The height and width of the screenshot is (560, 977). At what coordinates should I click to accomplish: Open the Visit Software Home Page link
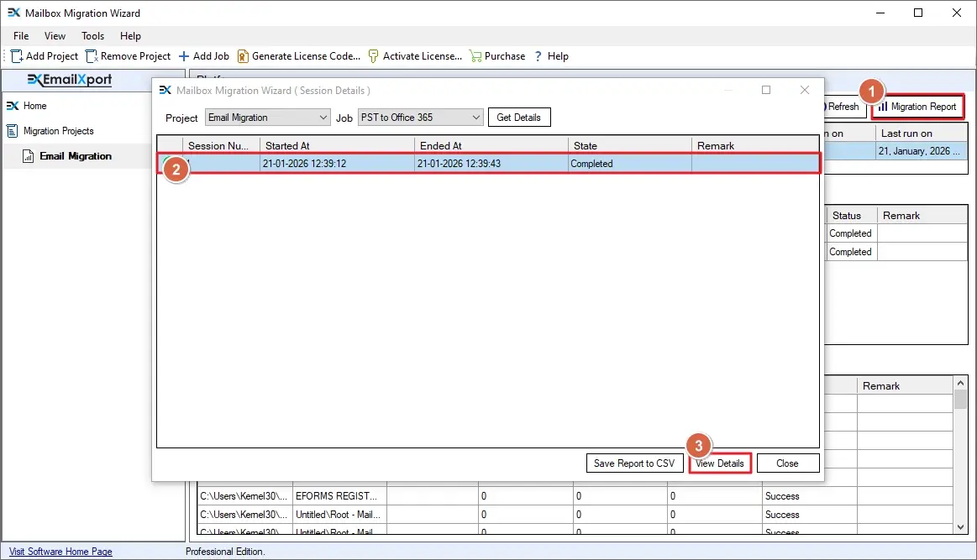[x=59, y=551]
